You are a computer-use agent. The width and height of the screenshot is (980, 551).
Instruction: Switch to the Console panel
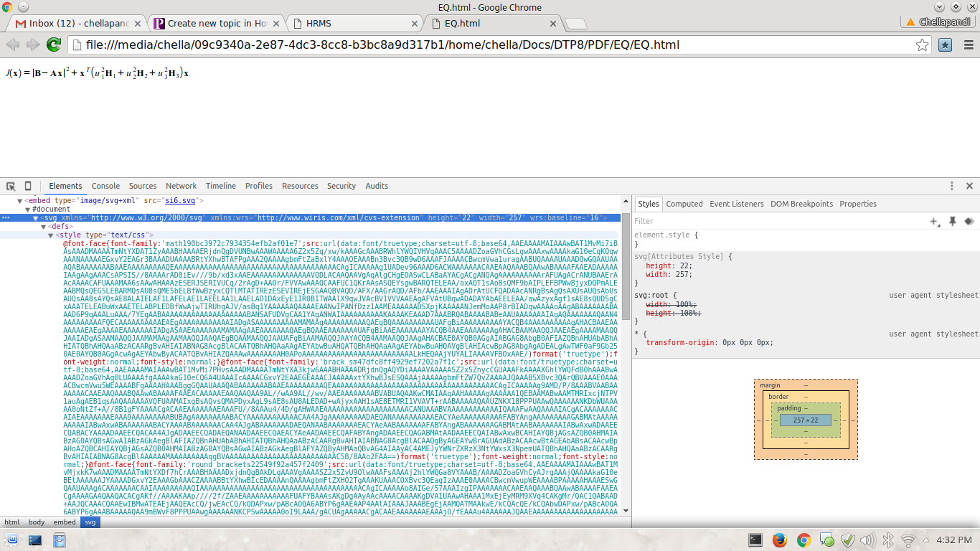click(105, 186)
